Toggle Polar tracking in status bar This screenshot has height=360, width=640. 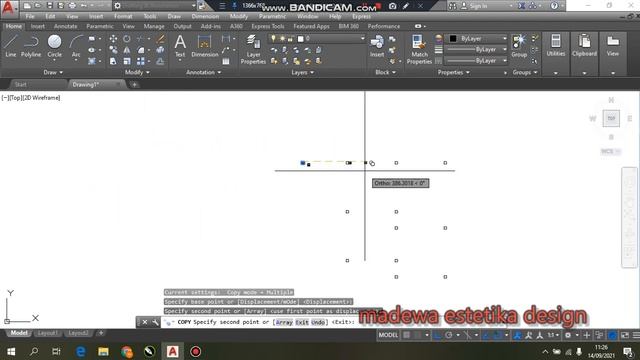click(x=449, y=335)
